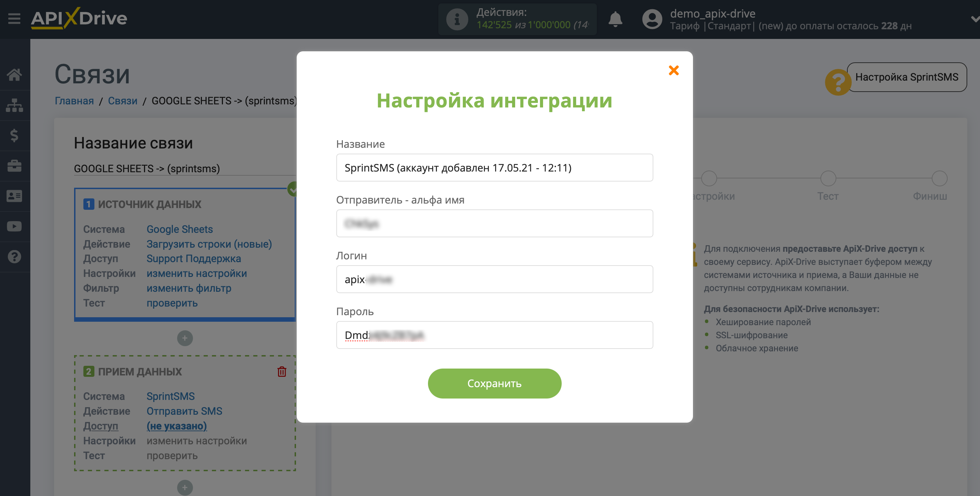Click source изменить настройки link

click(197, 273)
